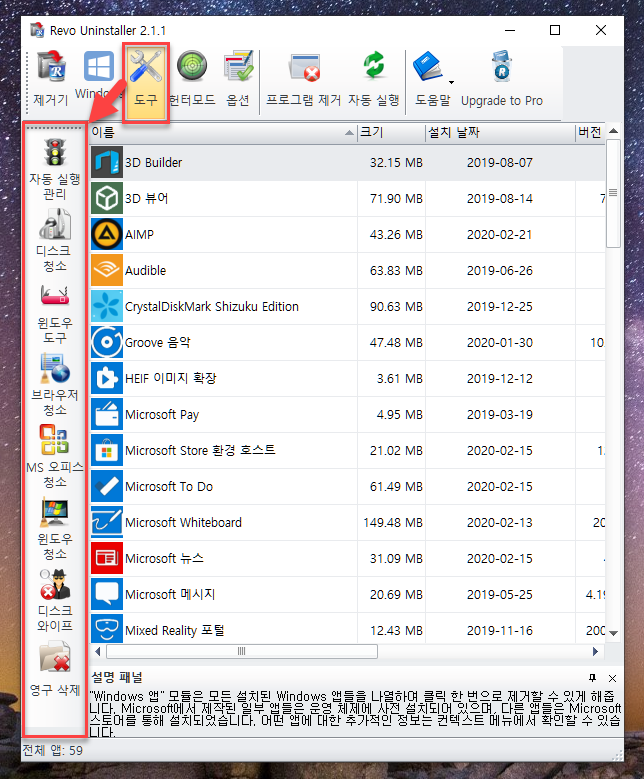The width and height of the screenshot is (644, 779).
Task: Select the Audible app icon
Action: tap(107, 270)
